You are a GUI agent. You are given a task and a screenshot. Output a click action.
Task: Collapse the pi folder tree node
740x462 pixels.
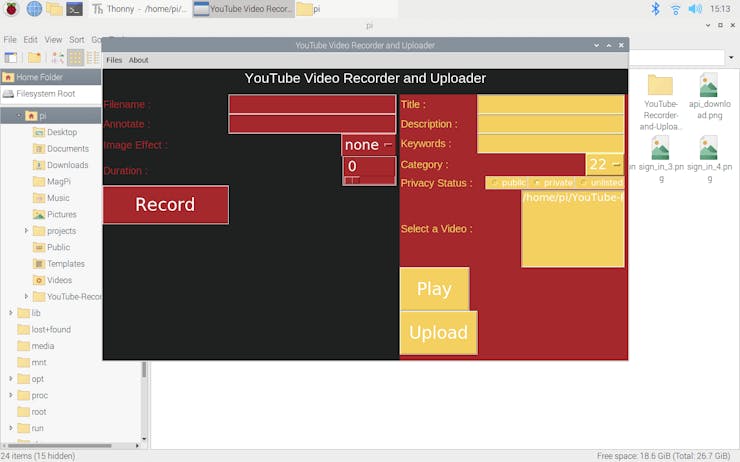[19, 116]
